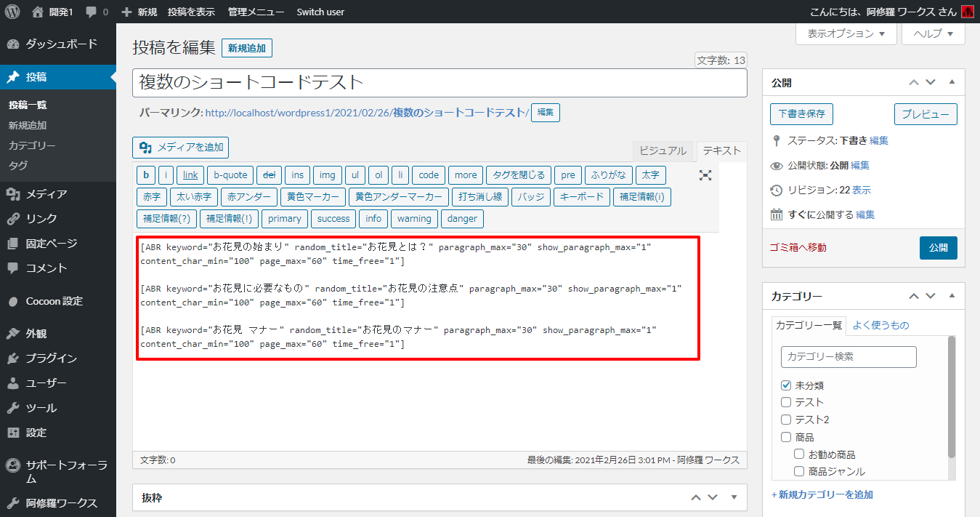This screenshot has width=980, height=517.
Task: Open ダッシュボード in sidebar
Action: point(58,44)
